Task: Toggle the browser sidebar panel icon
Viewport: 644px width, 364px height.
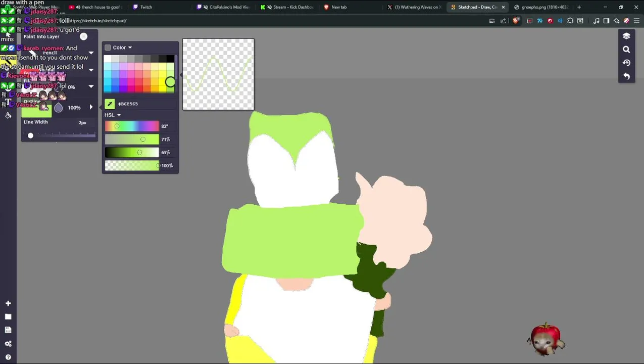Action: click(x=607, y=21)
